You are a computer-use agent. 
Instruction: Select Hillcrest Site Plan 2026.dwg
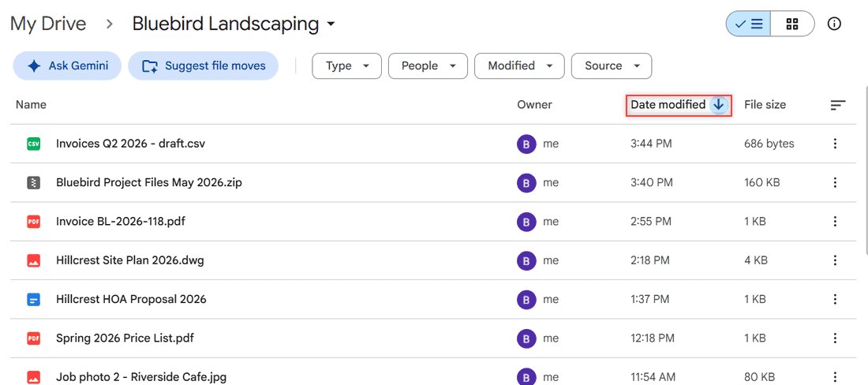click(x=130, y=260)
